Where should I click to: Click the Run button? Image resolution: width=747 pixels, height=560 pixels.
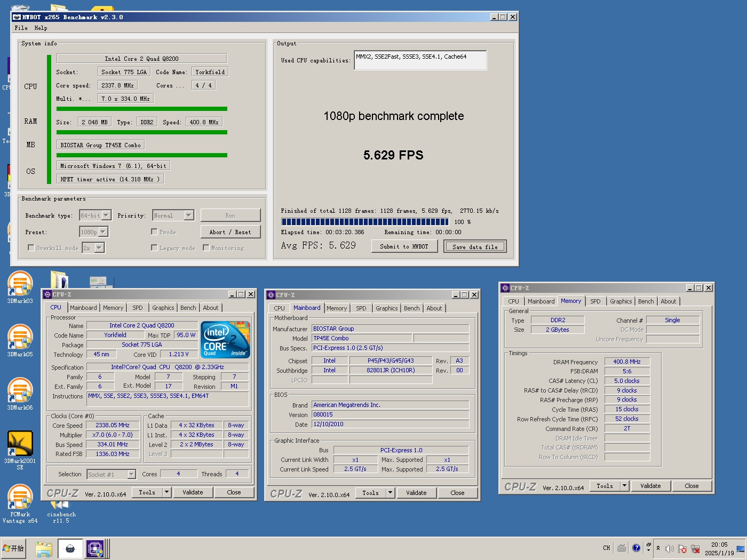(231, 215)
